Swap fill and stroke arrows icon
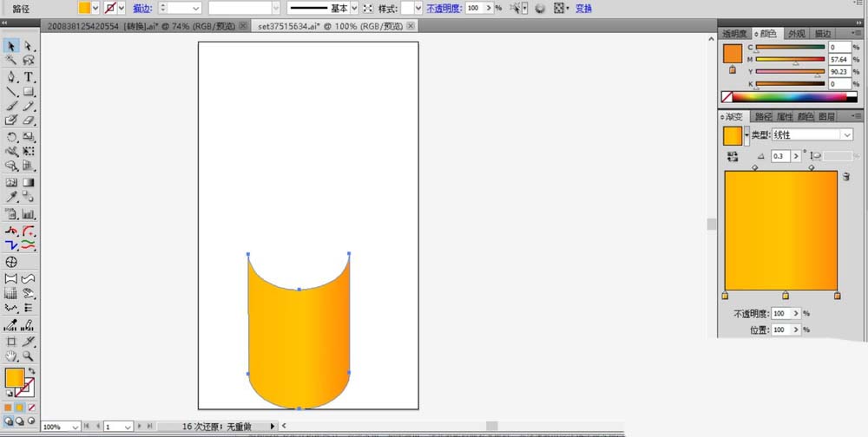The image size is (868, 437). 32,371
